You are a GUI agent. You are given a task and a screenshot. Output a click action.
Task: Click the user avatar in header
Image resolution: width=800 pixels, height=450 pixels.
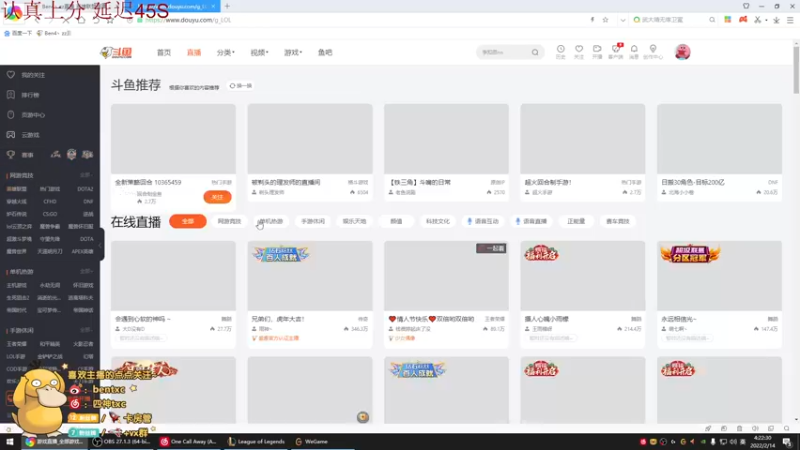683,52
